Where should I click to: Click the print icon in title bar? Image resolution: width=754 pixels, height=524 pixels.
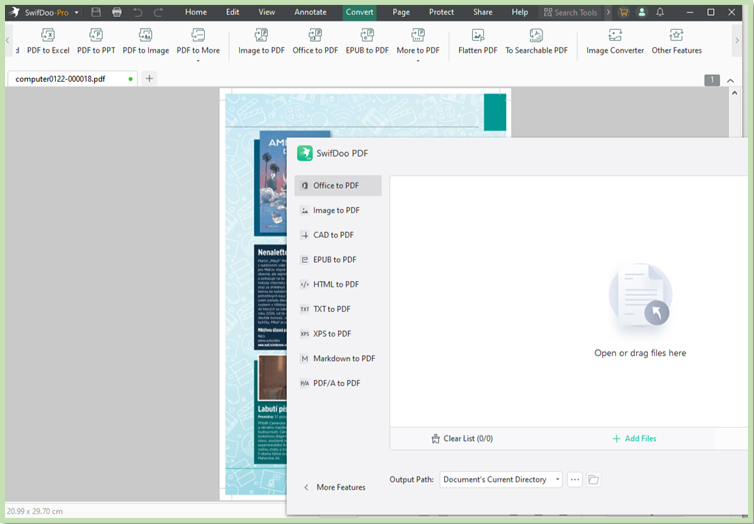pos(117,12)
